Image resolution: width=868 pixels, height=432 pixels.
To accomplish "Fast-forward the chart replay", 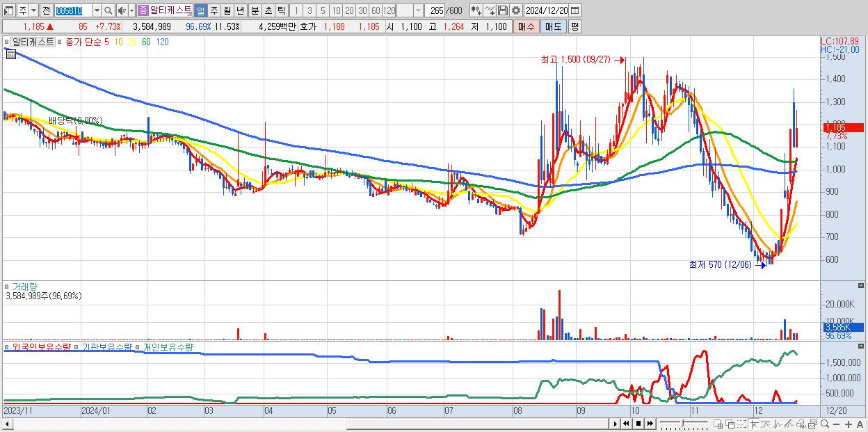I will click(x=650, y=424).
